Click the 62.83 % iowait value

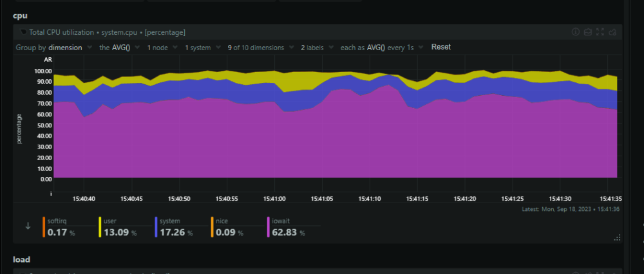click(289, 233)
